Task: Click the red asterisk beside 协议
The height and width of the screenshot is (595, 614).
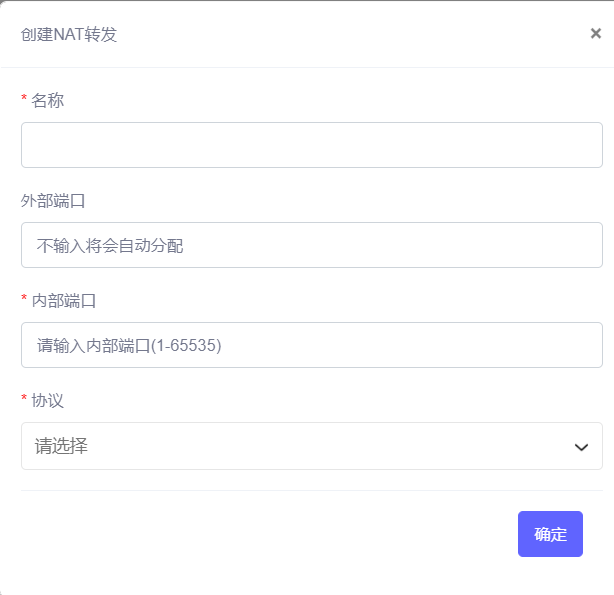Action: point(24,397)
